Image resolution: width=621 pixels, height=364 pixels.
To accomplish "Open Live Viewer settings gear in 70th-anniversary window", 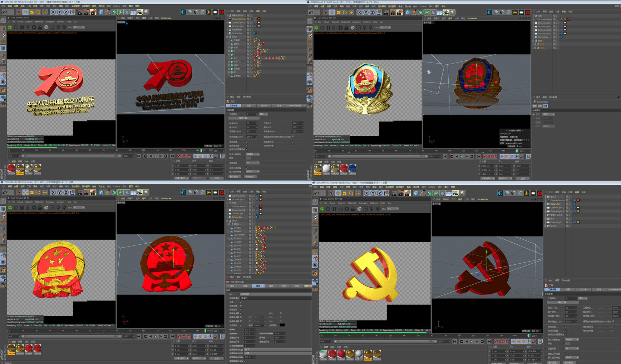I will click(x=34, y=27).
